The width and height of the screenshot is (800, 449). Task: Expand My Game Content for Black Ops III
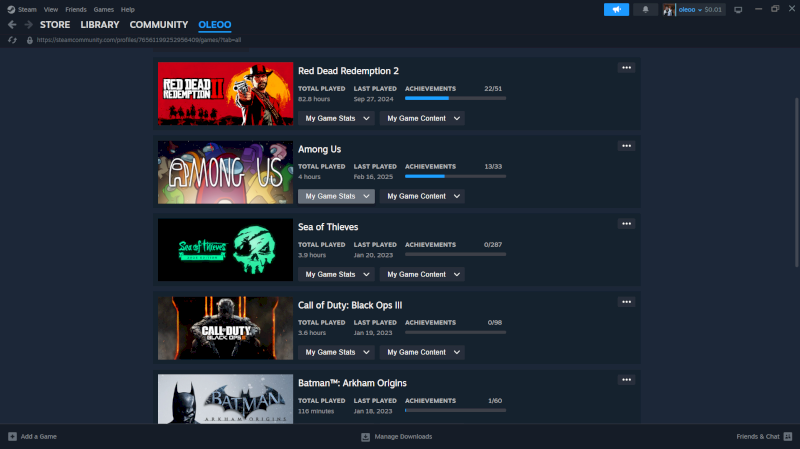click(422, 352)
